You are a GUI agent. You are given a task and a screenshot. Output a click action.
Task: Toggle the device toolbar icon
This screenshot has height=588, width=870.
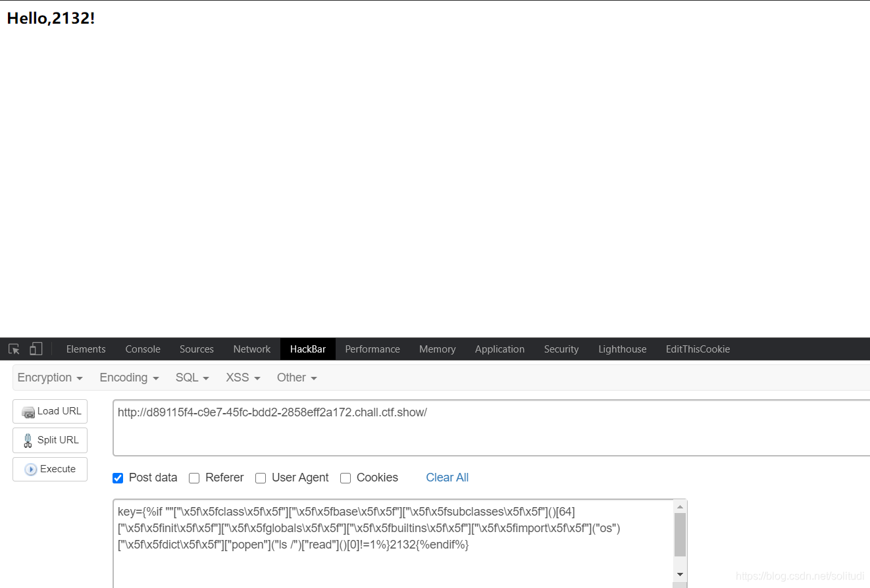point(36,349)
